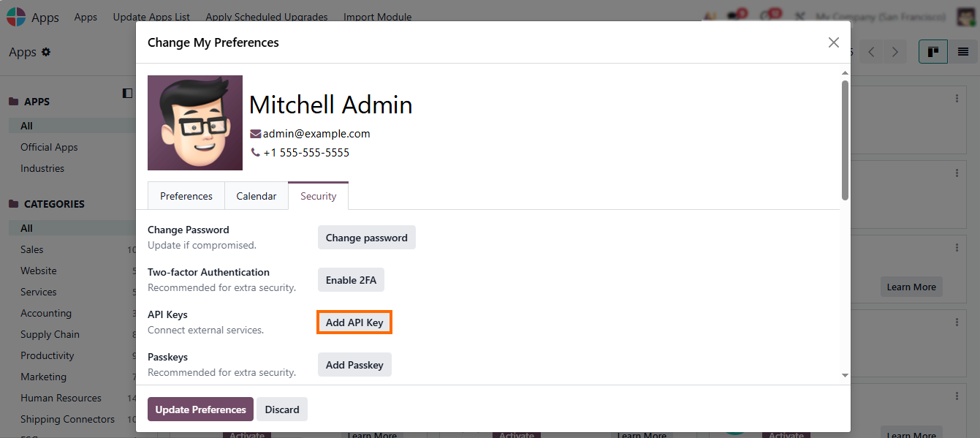Open the Apps gear settings icon
Viewport: 980px width, 438px height.
[x=47, y=52]
